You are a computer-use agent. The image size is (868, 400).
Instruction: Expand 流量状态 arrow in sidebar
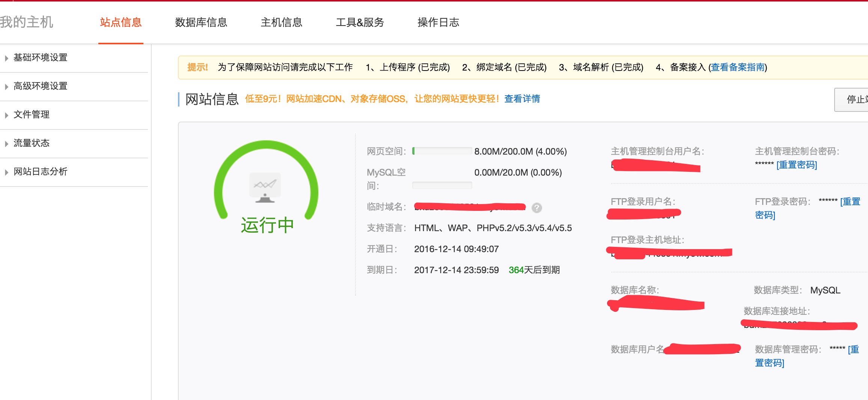tap(6, 144)
